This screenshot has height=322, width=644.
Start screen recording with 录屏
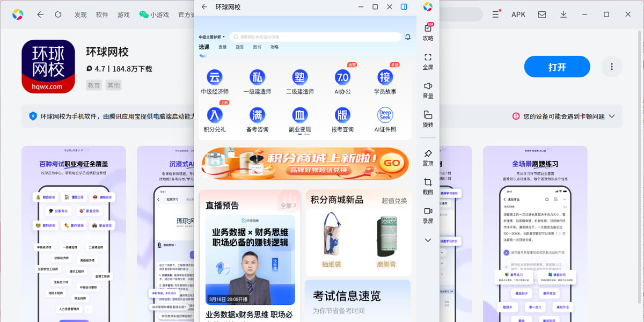tap(428, 215)
